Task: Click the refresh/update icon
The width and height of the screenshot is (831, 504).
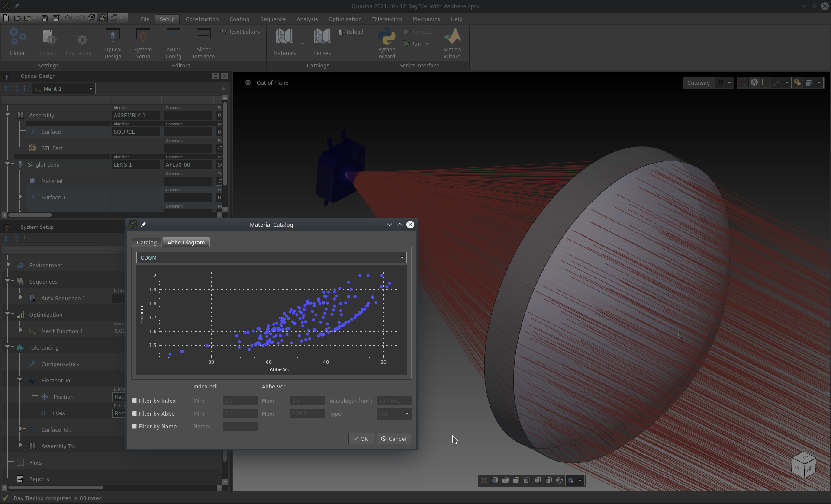Action: coord(91,18)
